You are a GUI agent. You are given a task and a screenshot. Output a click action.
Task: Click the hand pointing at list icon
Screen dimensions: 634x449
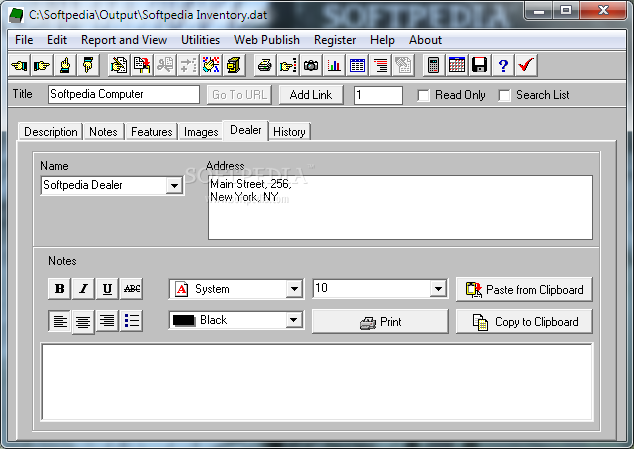point(288,65)
